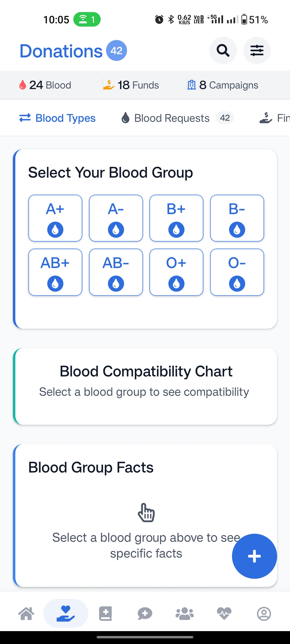Open the medical book icon in bottom bar

(x=105, y=613)
